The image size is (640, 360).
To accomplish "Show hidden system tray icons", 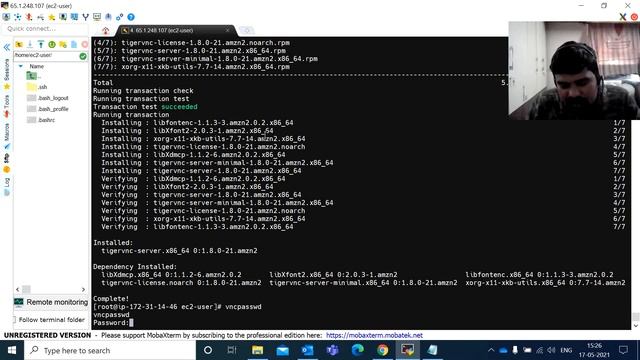I will (491, 350).
